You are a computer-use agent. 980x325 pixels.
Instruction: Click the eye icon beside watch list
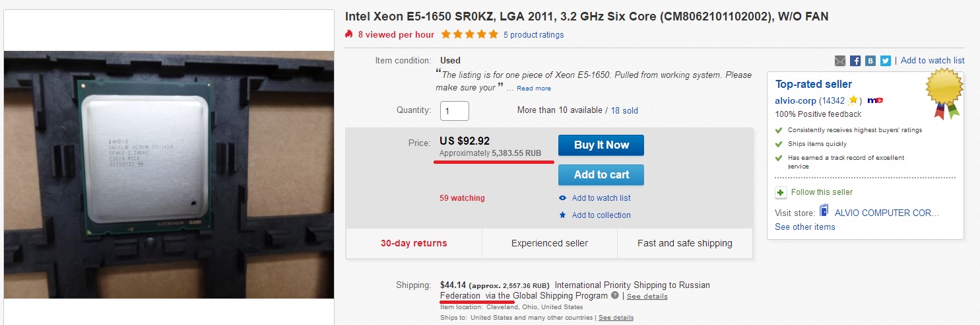[x=562, y=198]
